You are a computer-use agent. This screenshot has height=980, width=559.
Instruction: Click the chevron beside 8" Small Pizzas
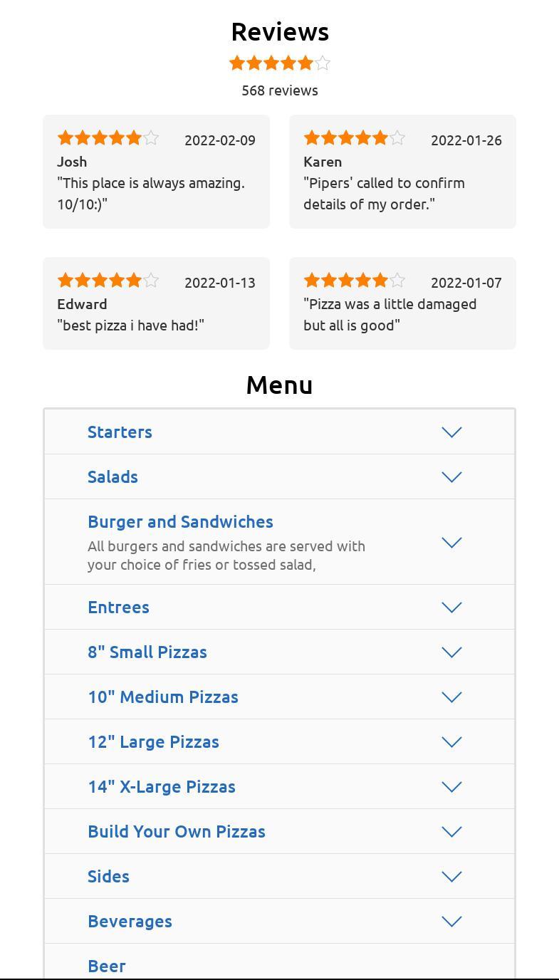tap(451, 652)
